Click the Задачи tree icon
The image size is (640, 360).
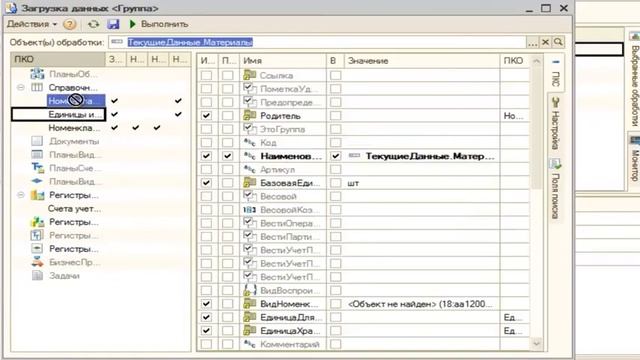click(x=37, y=276)
